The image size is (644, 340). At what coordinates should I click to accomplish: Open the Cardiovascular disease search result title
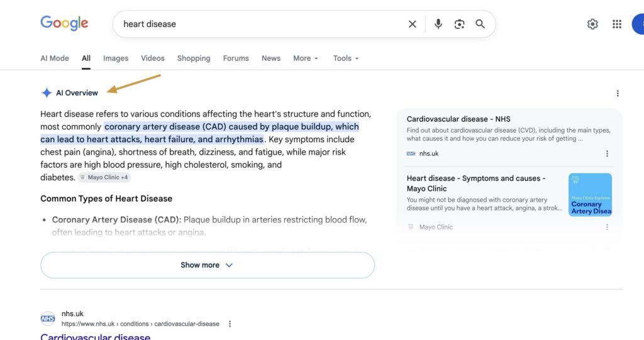click(96, 336)
